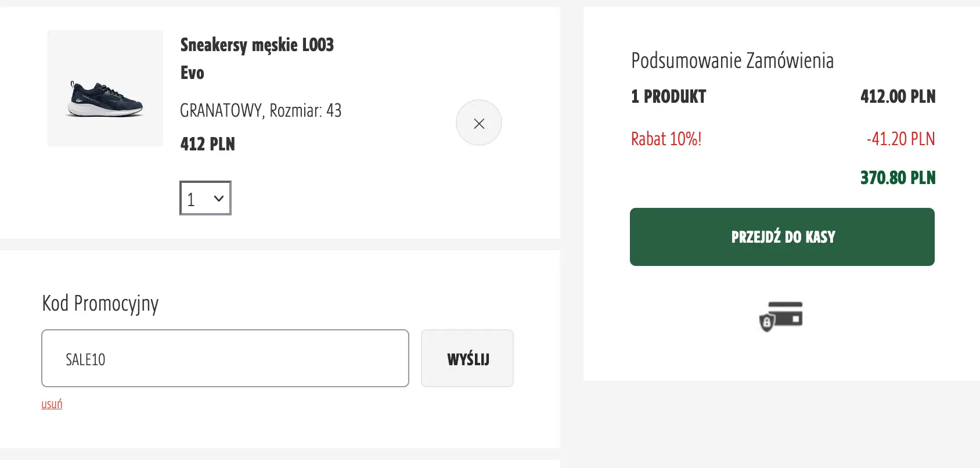This screenshot has width=980, height=468.
Task: Click the Podsumowanie Zamówienia heading
Action: [x=732, y=60]
